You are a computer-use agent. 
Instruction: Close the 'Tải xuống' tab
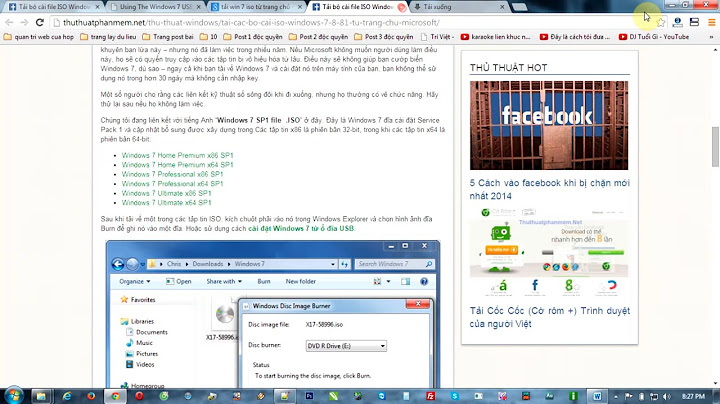click(502, 7)
